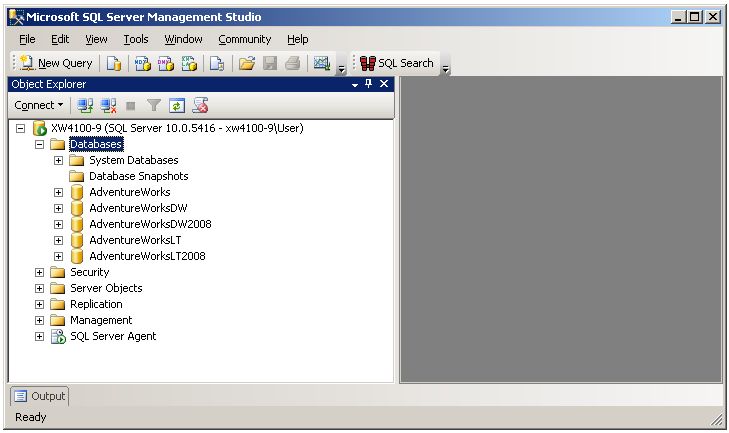The width and height of the screenshot is (729, 433).
Task: Click the Print toolbar icon
Action: tap(292, 63)
